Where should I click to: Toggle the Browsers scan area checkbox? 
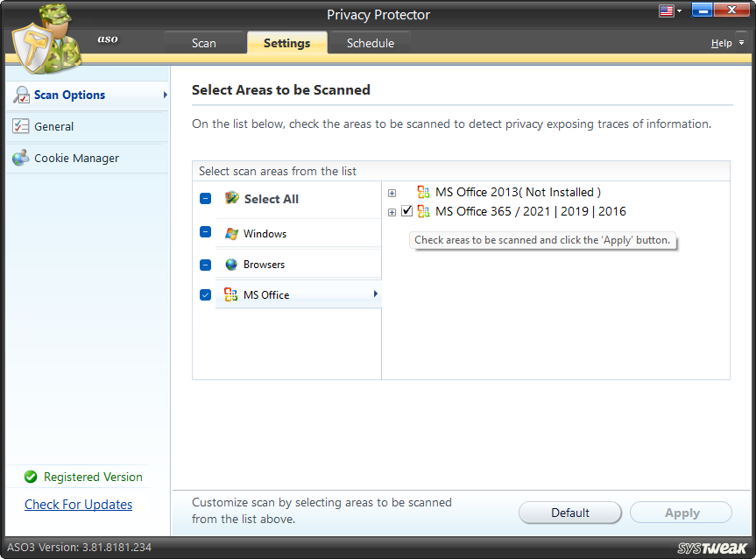(x=205, y=263)
